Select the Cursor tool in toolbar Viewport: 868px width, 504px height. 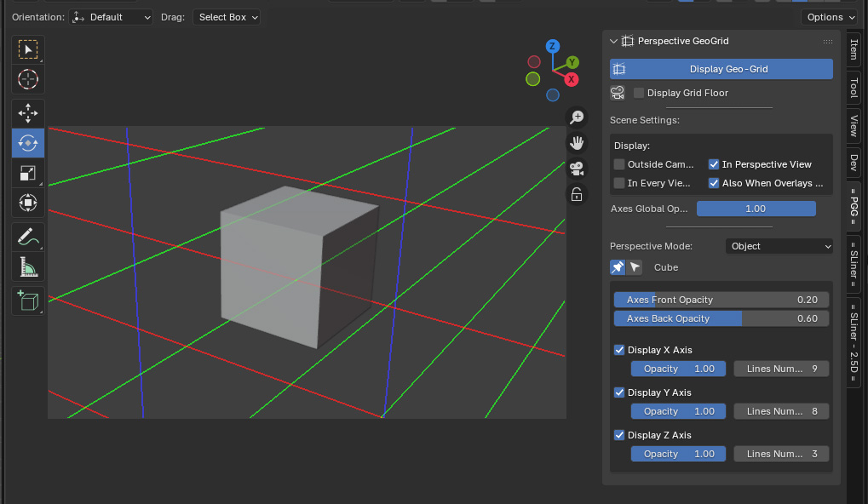coord(28,80)
